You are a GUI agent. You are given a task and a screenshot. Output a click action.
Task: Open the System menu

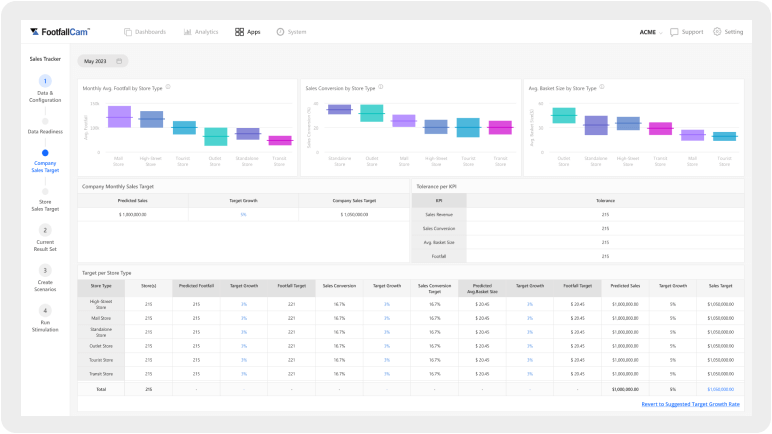tap(291, 32)
